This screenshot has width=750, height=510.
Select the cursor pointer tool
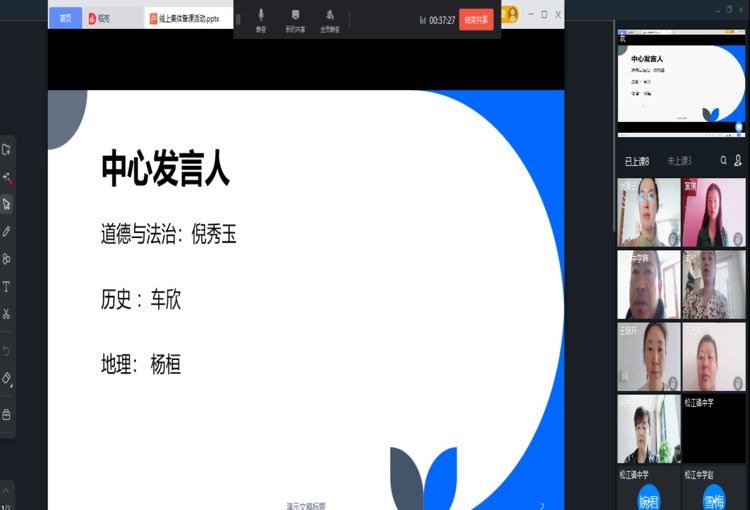7,204
